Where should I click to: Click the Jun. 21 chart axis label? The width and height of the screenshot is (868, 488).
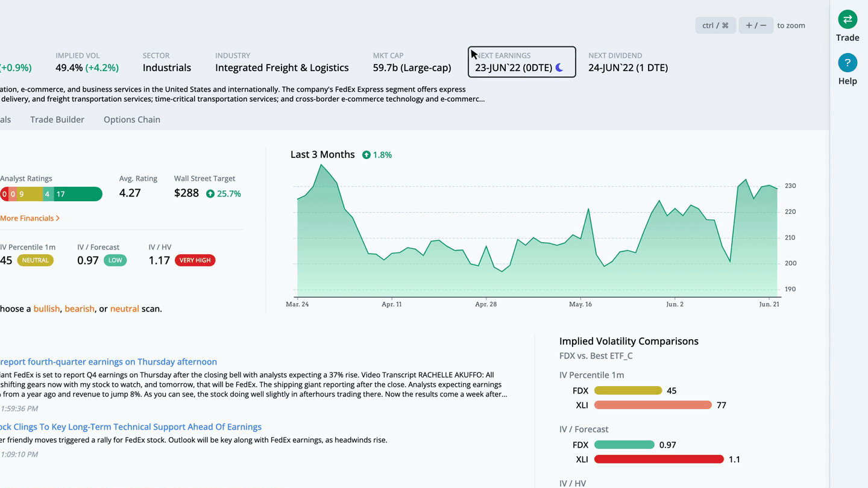[x=769, y=304]
